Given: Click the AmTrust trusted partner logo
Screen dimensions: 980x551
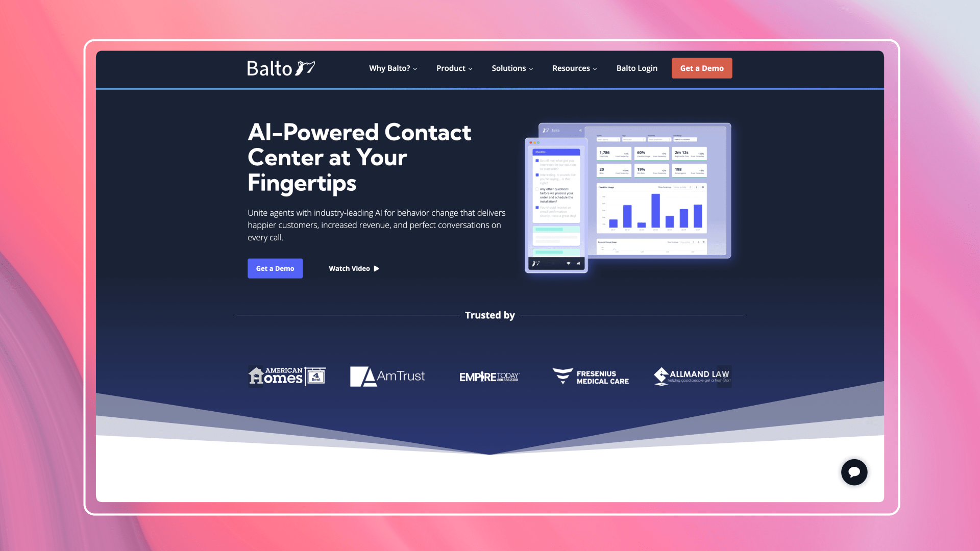Looking at the screenshot, I should click(x=388, y=376).
